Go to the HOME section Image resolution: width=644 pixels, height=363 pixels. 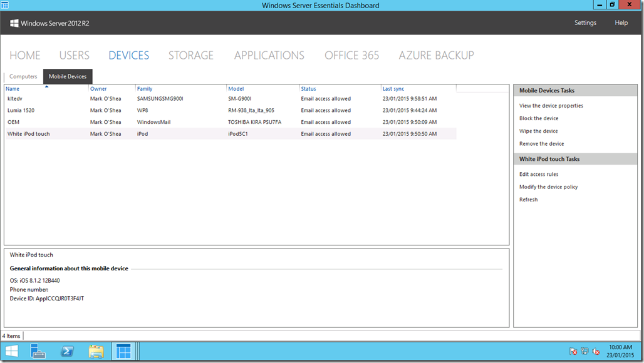click(x=25, y=55)
